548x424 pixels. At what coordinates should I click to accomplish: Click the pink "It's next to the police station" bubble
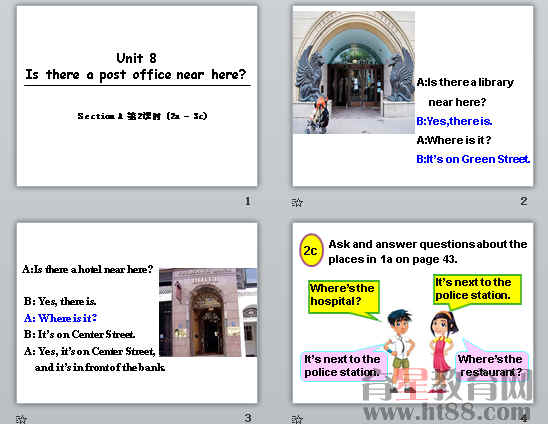(x=343, y=366)
